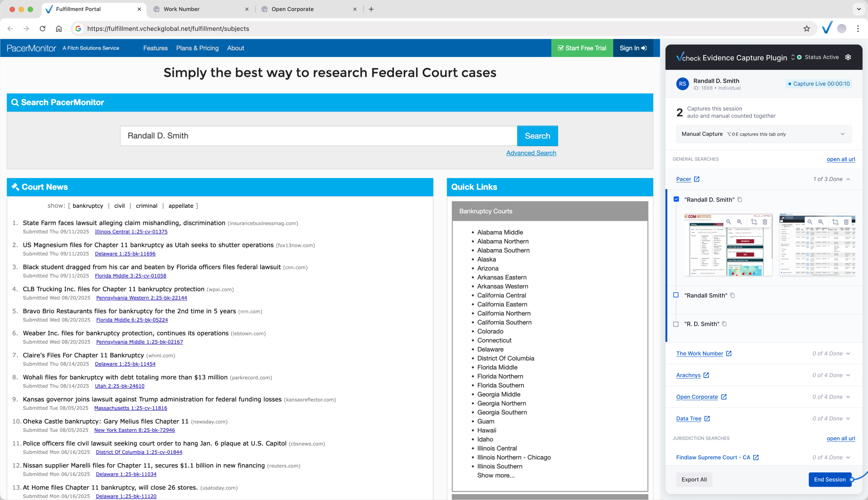868x500 pixels.
Task: Click the Export All button
Action: click(694, 479)
